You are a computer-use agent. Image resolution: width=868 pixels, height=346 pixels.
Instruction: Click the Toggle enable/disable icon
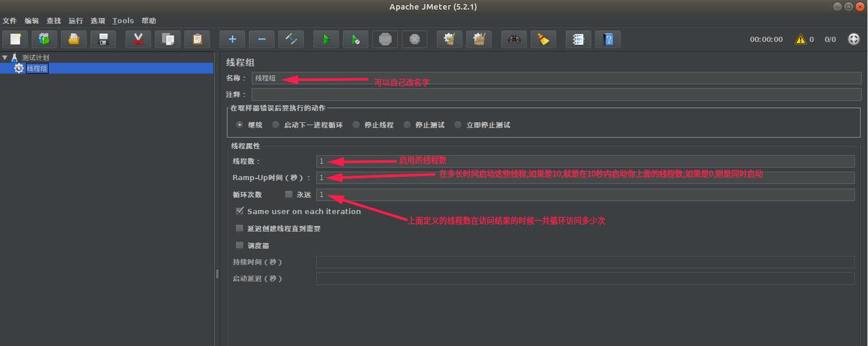pos(291,39)
